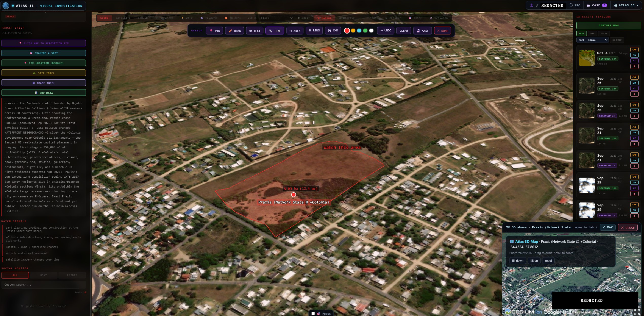Viewport: 644px width, 316px height.
Task: Open the 250 m block dropdown
Action: [270, 18]
